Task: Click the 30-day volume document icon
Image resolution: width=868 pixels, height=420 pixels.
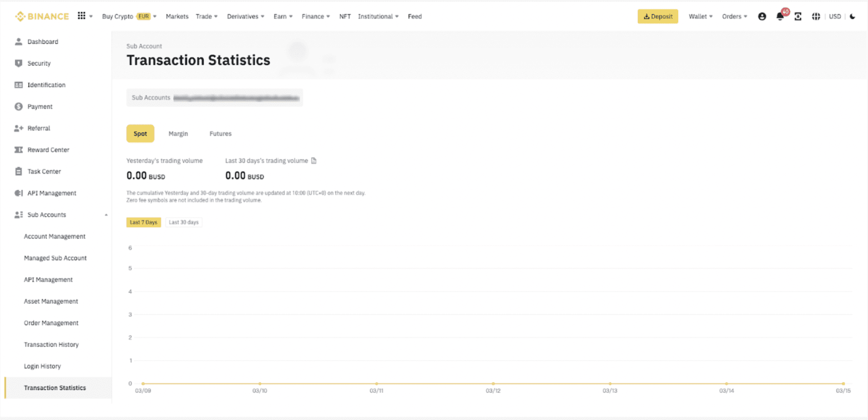Action: tap(314, 161)
